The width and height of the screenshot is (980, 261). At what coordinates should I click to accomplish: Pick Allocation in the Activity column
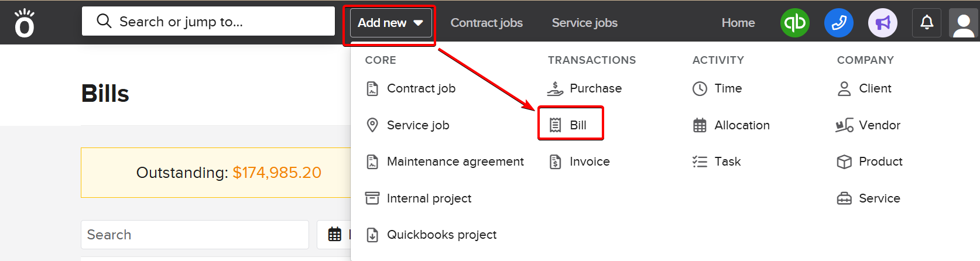732,125
